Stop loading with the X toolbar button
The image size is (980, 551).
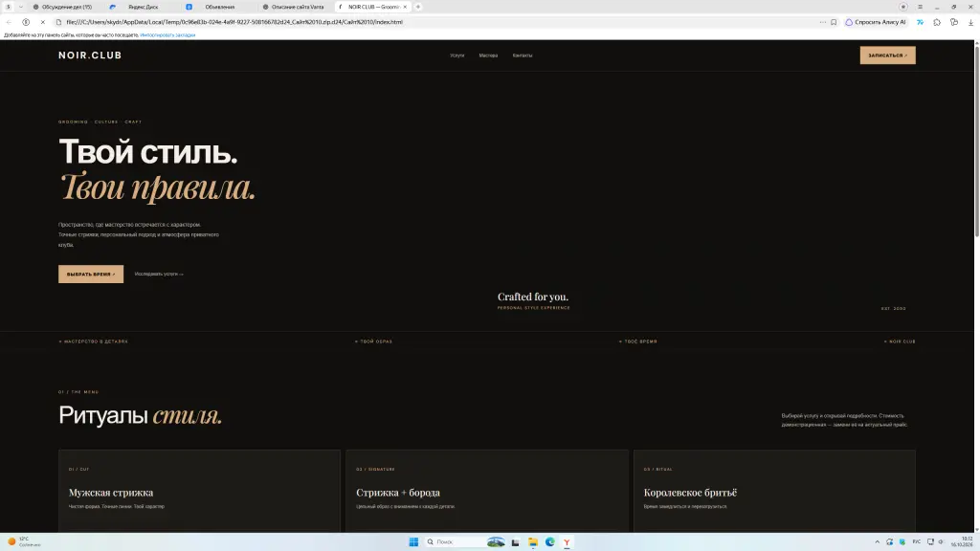click(x=42, y=22)
